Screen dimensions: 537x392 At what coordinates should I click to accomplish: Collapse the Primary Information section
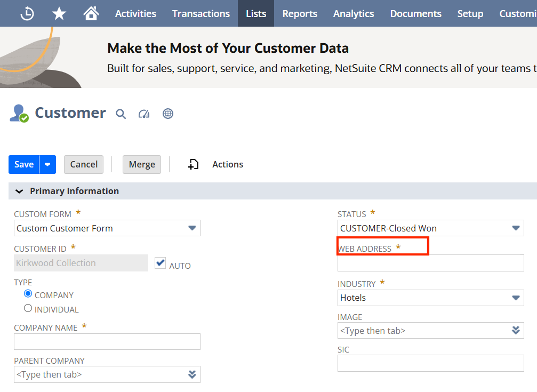click(x=20, y=191)
